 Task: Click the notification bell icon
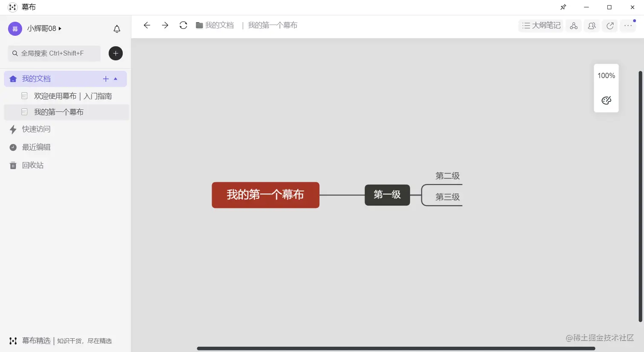pos(117,29)
